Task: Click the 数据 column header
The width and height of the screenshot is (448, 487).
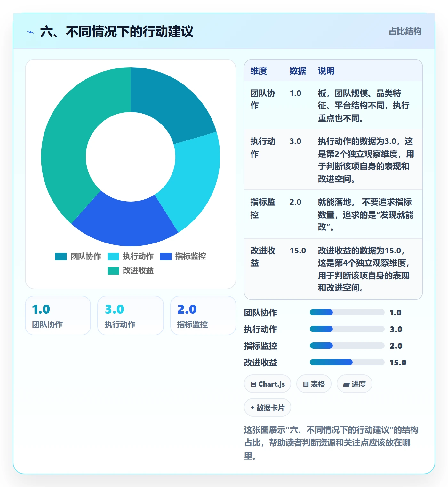Action: tap(298, 71)
